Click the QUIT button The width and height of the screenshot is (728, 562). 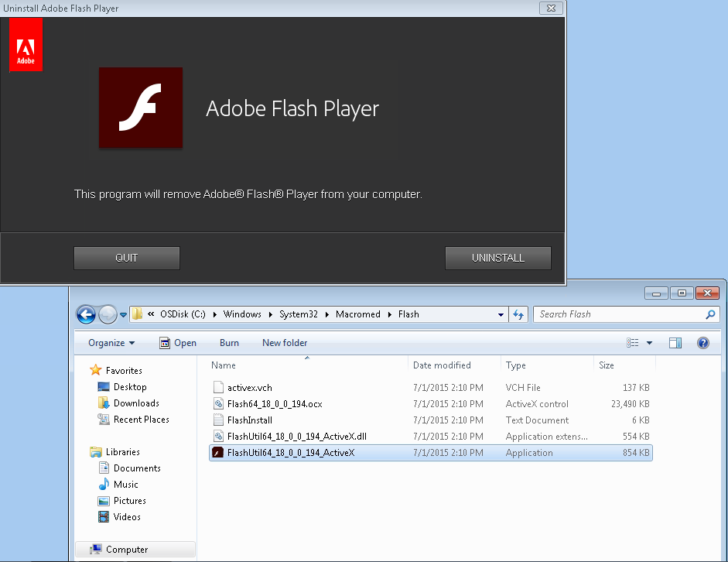click(x=127, y=258)
